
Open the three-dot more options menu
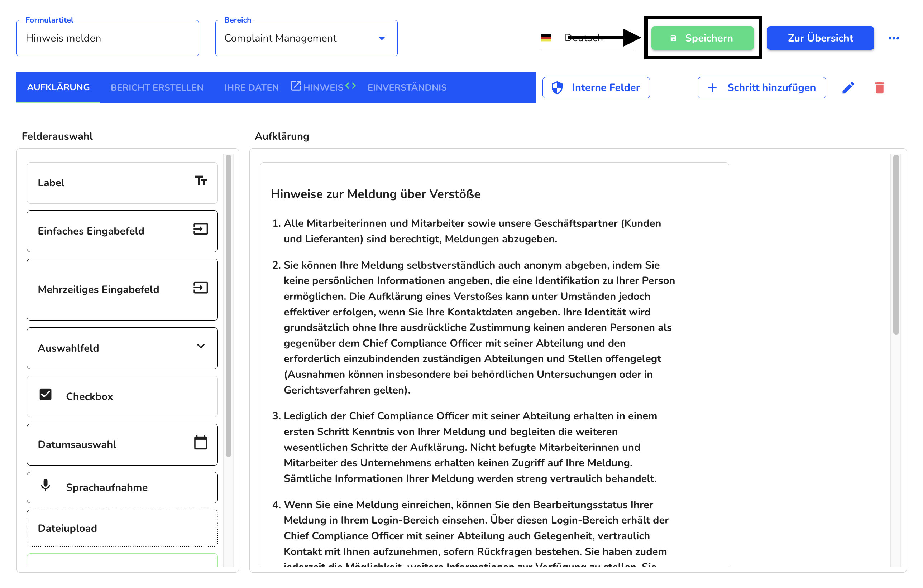pyautogui.click(x=894, y=38)
